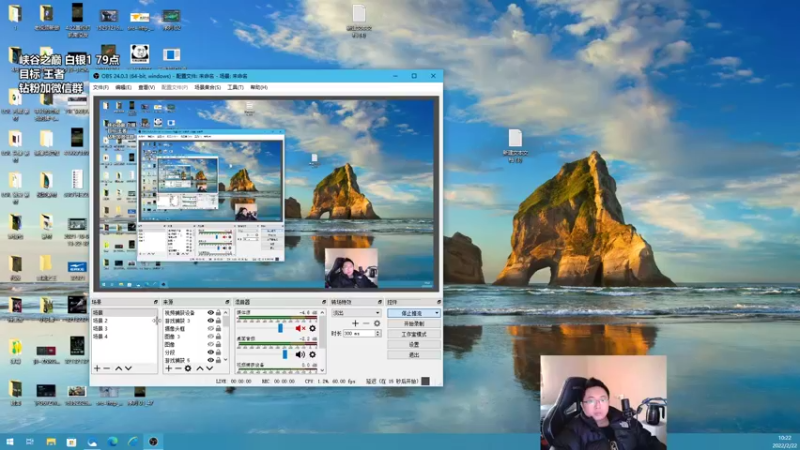The width and height of the screenshot is (800, 450).
Task: Move source down using 来源 panel down arrow
Action: point(210,368)
